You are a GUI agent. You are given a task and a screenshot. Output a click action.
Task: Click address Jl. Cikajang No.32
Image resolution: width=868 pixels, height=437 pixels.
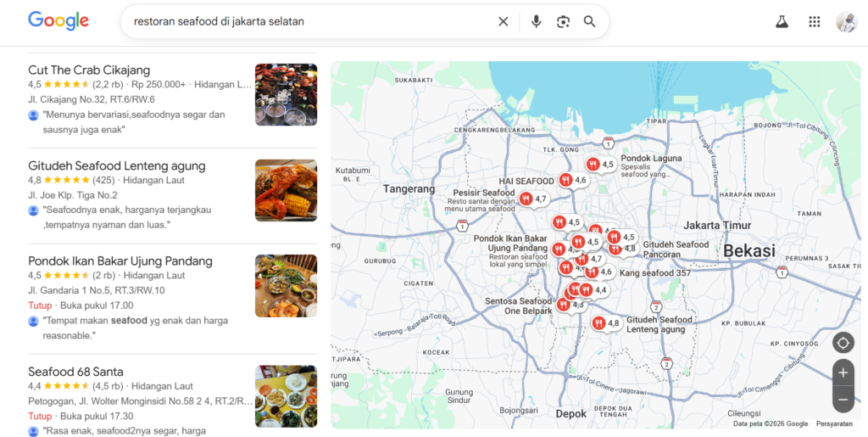tap(92, 99)
